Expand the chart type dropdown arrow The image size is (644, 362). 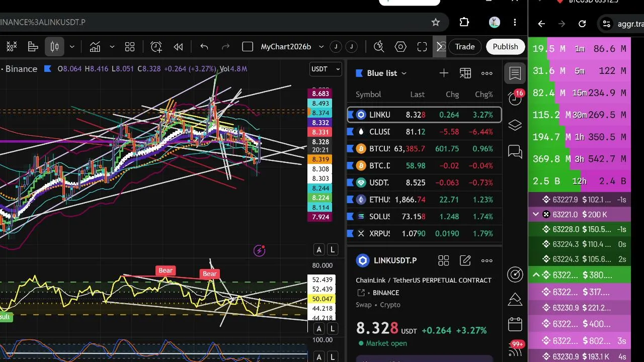coord(72,47)
